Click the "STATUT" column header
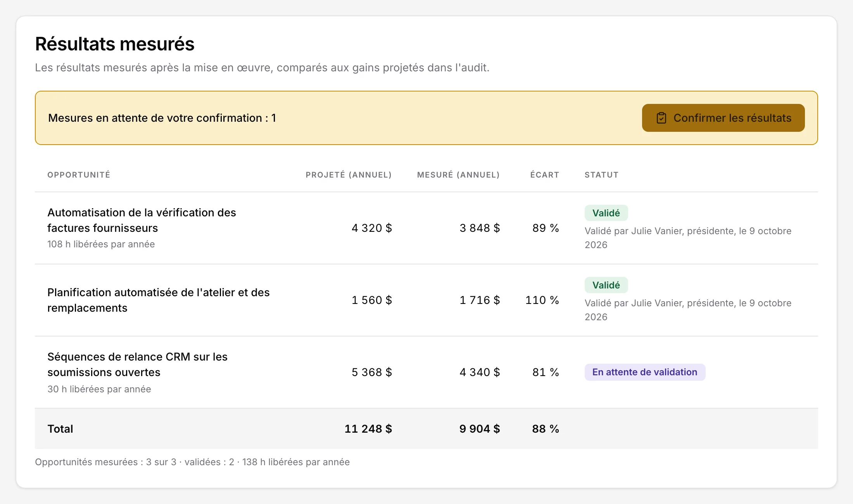 coord(601,175)
